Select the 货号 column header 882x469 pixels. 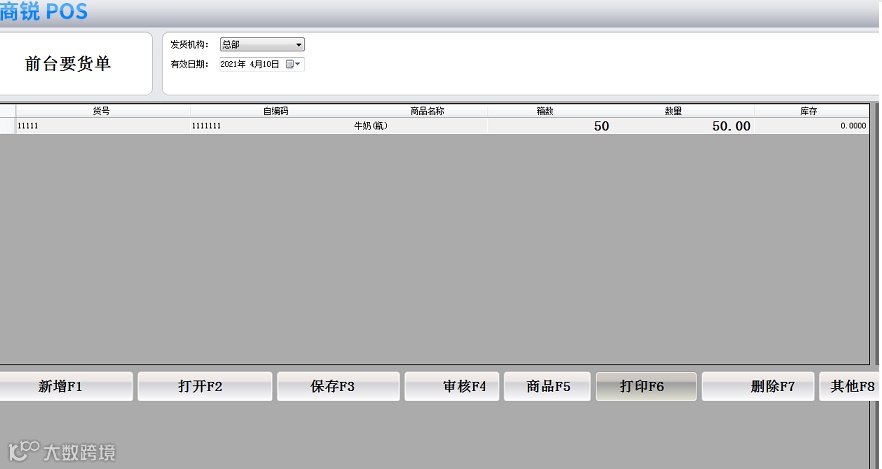click(x=102, y=111)
